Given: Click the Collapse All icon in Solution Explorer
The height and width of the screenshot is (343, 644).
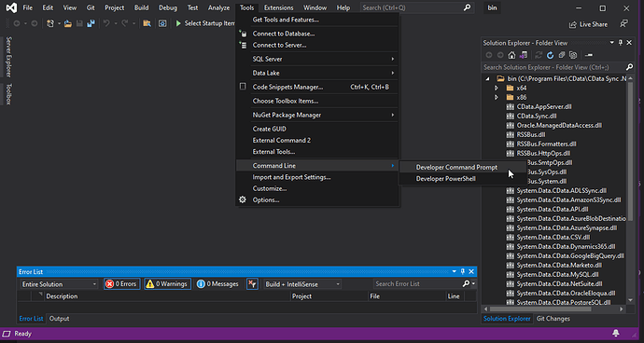Looking at the screenshot, I should (x=562, y=55).
